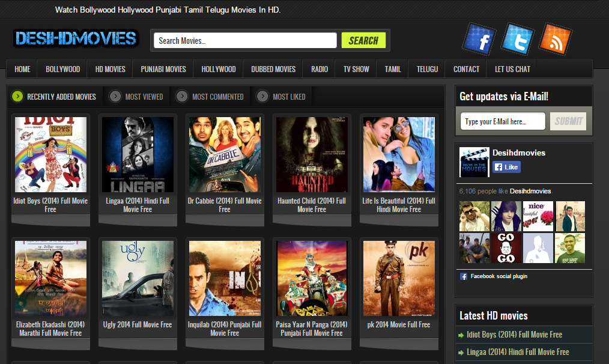Open the Tamil menu item
This screenshot has width=609, height=364.
pos(392,69)
